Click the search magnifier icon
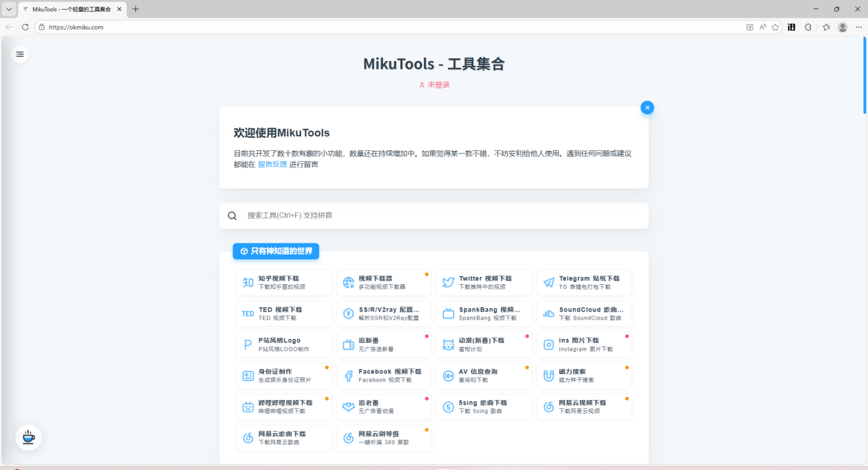Image resolution: width=868 pixels, height=470 pixels. coord(232,215)
